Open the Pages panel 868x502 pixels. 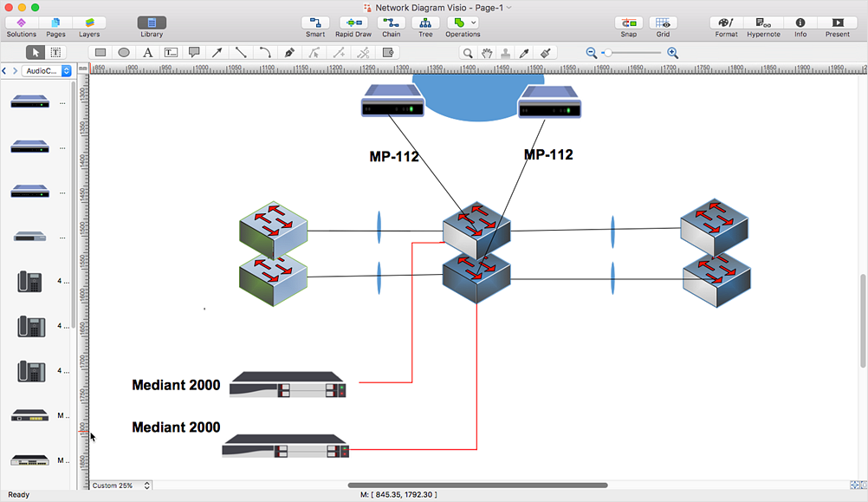(x=55, y=27)
